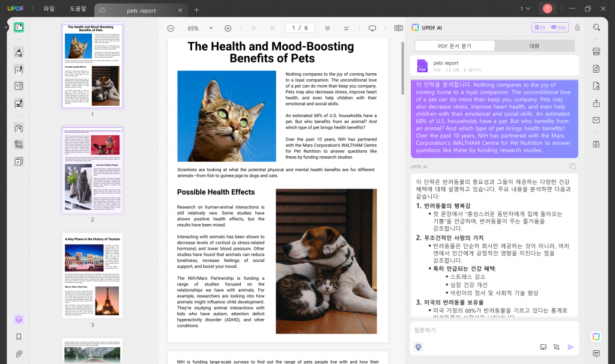Open the OCR recognition tool

pyautogui.click(x=596, y=52)
